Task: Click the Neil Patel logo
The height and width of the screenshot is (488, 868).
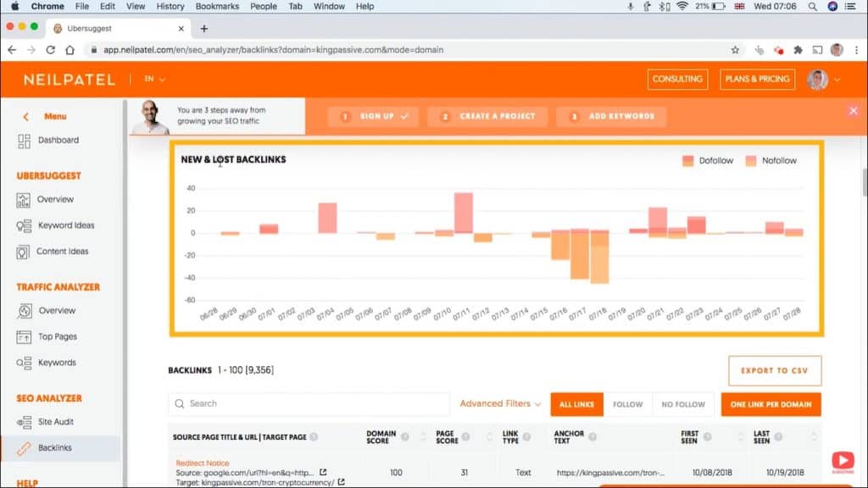Action: [70, 80]
